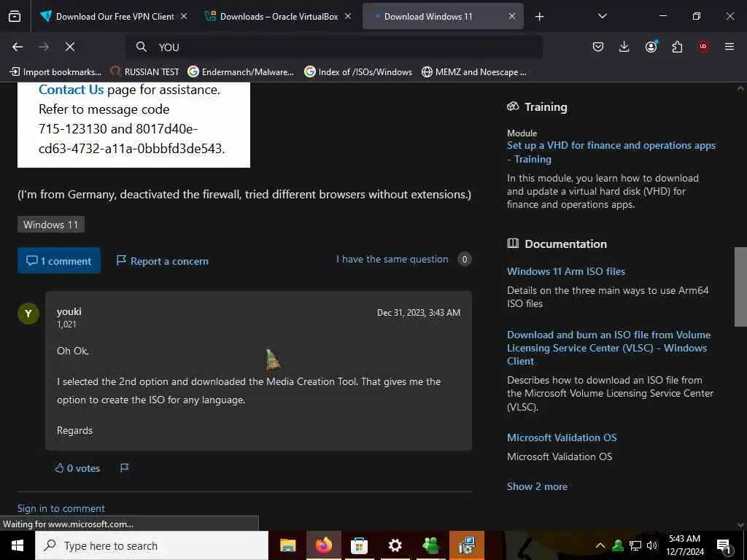Stop loading the current page

pos(70,47)
